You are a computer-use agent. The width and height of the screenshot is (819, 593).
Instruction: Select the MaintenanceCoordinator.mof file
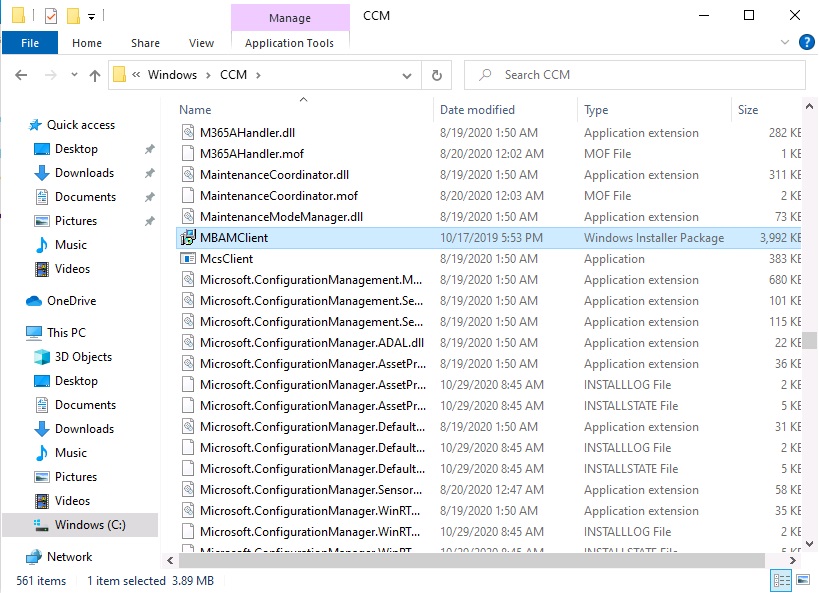coord(279,196)
